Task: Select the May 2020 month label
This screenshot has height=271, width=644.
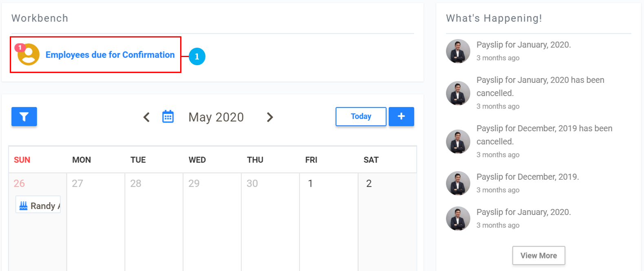Action: (x=216, y=117)
